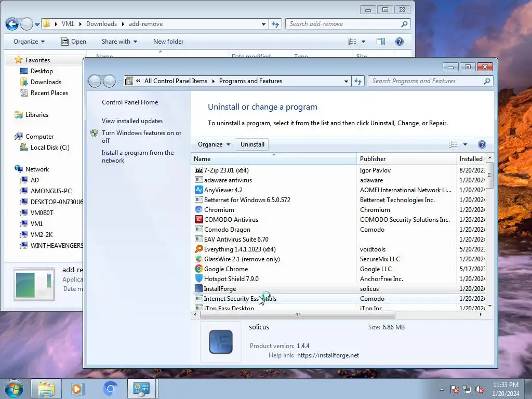Select Internet Security Essentials row
Image resolution: width=532 pixels, height=399 pixels.
point(339,299)
